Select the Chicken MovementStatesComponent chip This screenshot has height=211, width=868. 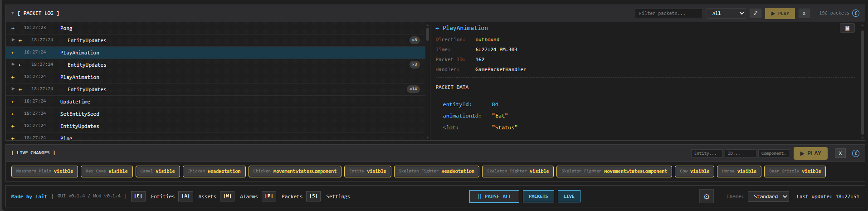[295, 172]
